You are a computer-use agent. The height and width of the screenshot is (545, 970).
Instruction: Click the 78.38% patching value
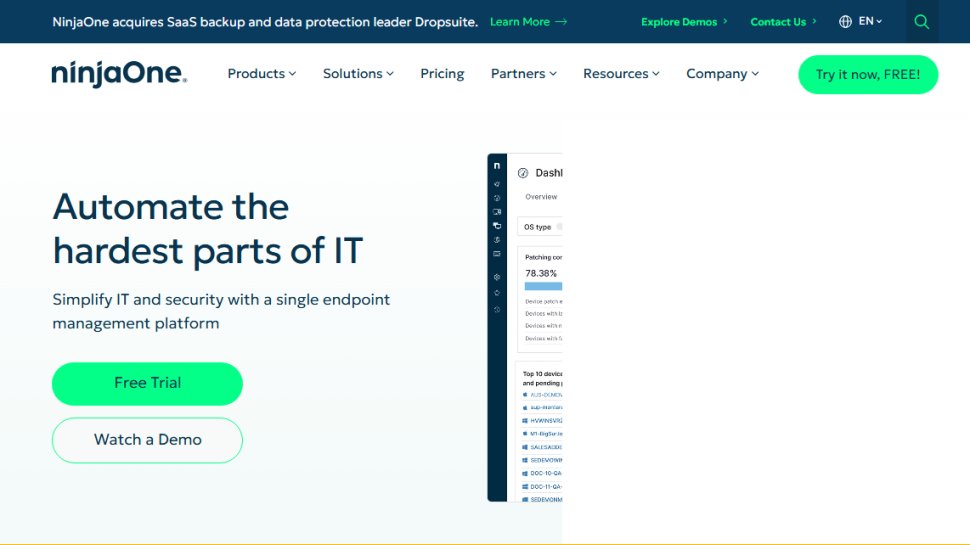tap(541, 273)
